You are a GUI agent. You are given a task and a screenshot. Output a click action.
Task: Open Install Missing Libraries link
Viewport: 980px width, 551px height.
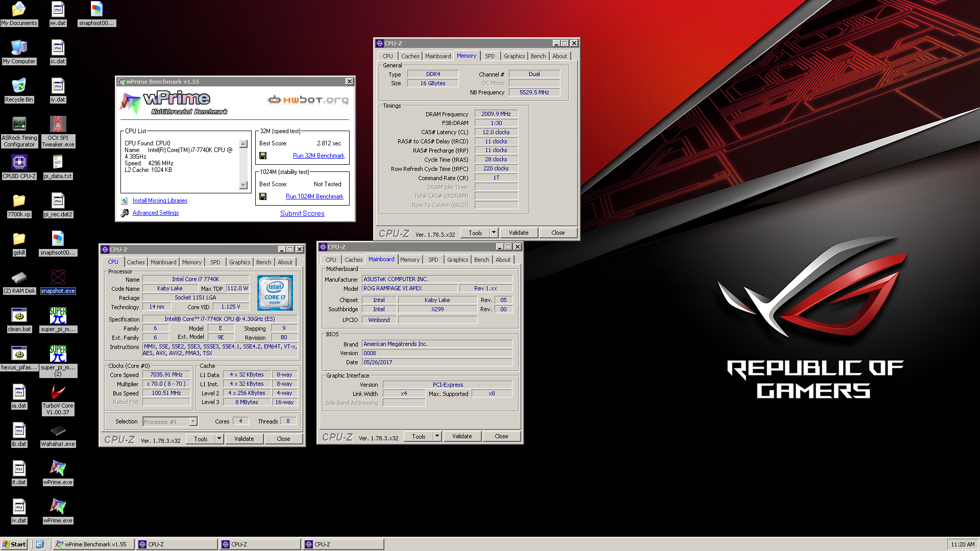(x=160, y=201)
